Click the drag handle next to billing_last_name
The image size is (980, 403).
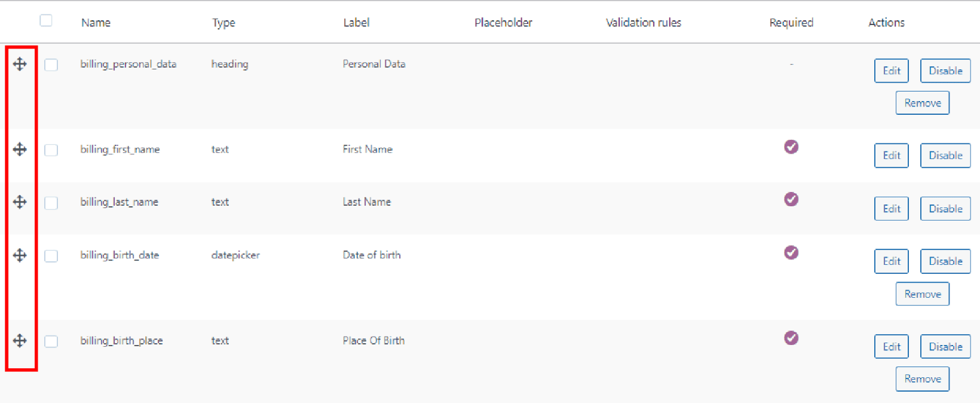click(x=20, y=202)
